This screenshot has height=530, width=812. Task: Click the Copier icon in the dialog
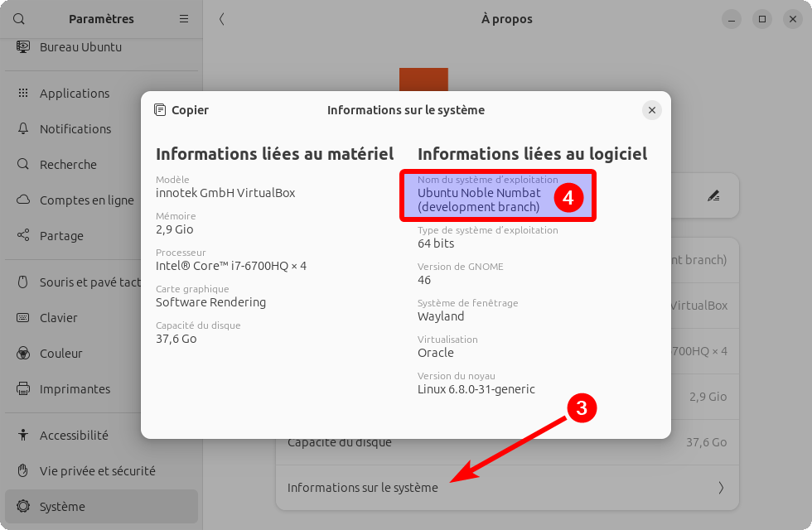coord(160,109)
